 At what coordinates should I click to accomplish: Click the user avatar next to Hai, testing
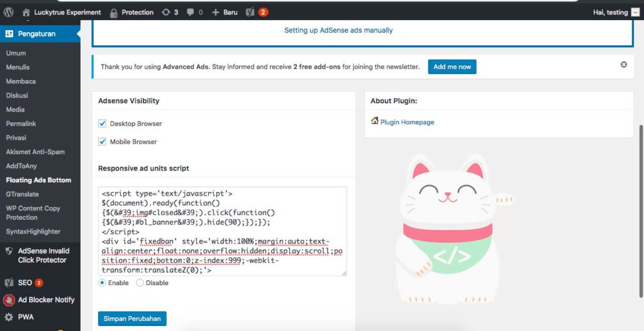(x=635, y=12)
